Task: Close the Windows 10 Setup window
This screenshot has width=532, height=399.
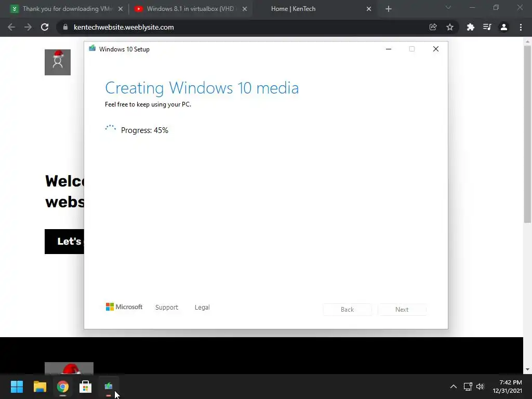Action: pos(436,49)
